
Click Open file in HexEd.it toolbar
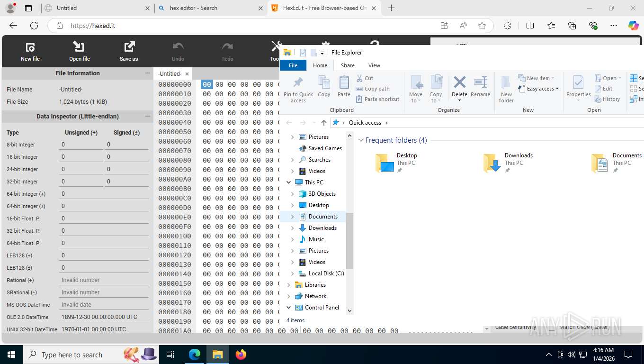(80, 51)
